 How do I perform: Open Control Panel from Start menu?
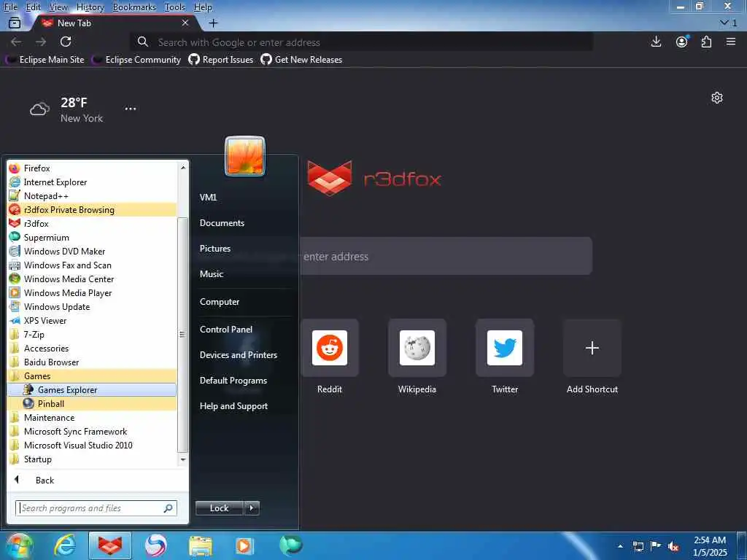coord(226,329)
